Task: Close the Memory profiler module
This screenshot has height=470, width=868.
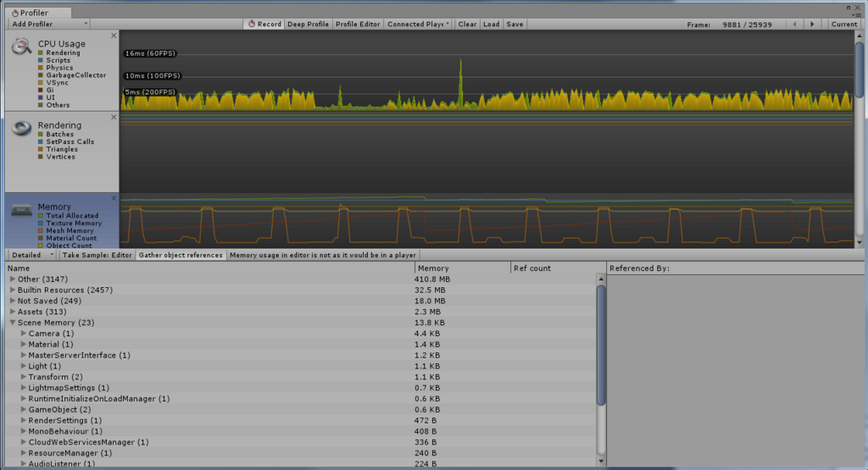Action: (x=114, y=198)
